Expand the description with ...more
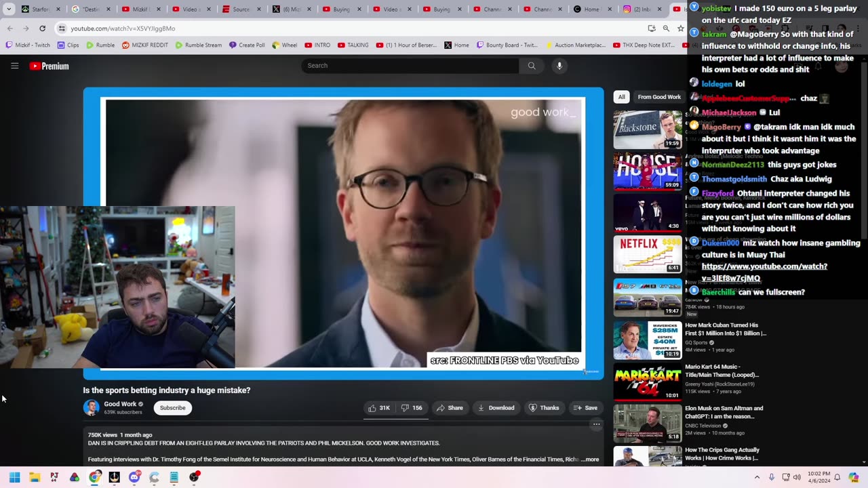This screenshot has height=488, width=868. pyautogui.click(x=590, y=460)
